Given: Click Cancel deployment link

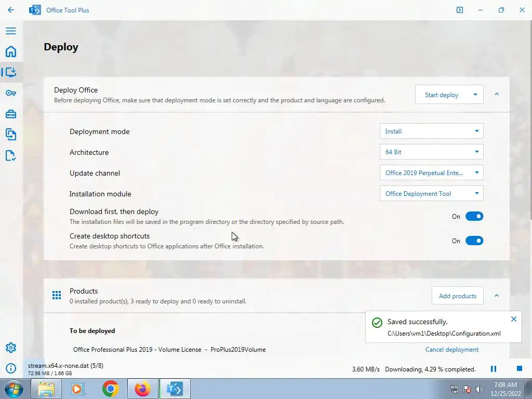Looking at the screenshot, I should [x=452, y=350].
